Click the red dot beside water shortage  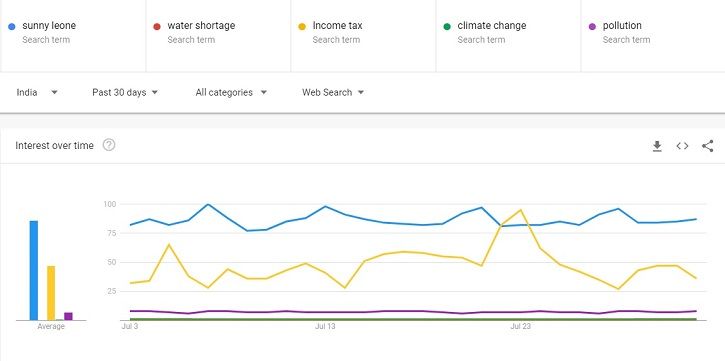[157, 27]
